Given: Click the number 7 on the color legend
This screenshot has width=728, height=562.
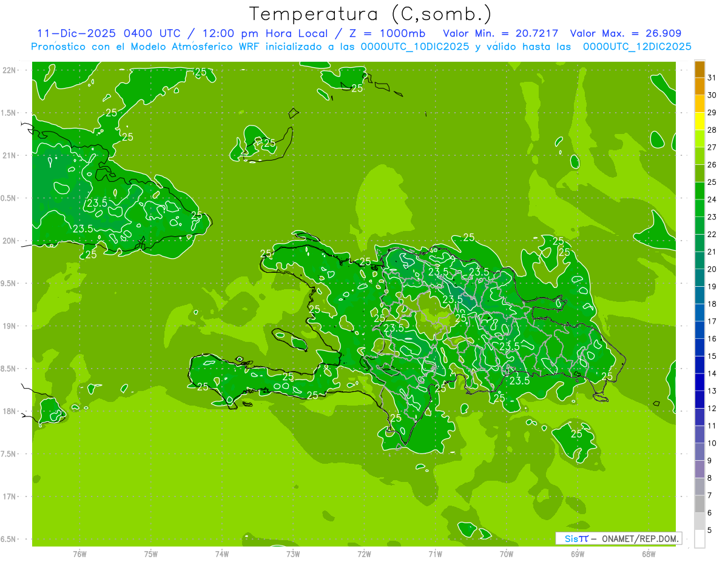Looking at the screenshot, I should pos(710,495).
